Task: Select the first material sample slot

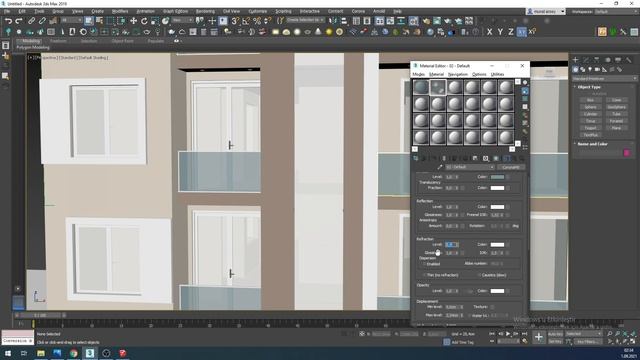Action: tap(421, 87)
